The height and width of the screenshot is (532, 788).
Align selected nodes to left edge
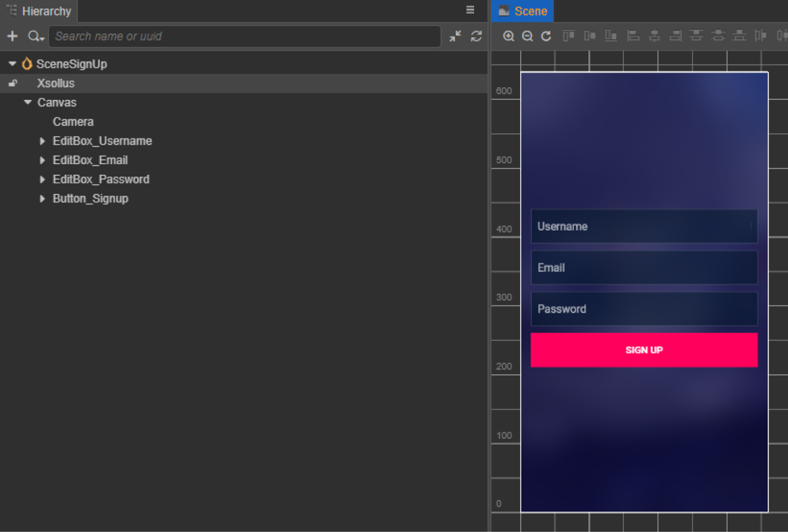[633, 35]
